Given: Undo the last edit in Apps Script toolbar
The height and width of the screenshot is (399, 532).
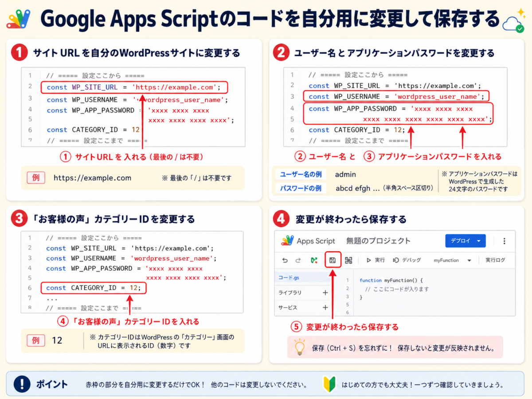Looking at the screenshot, I should coord(285,260).
